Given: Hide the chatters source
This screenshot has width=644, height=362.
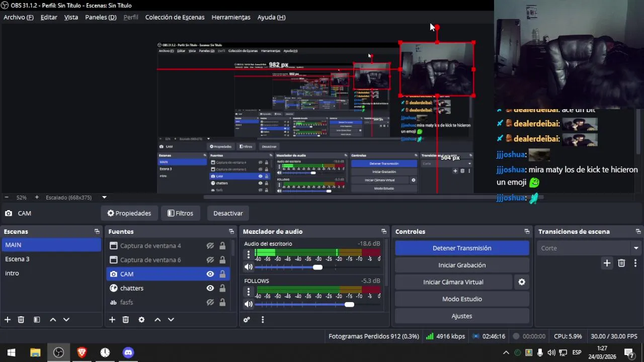Looking at the screenshot, I should 210,288.
